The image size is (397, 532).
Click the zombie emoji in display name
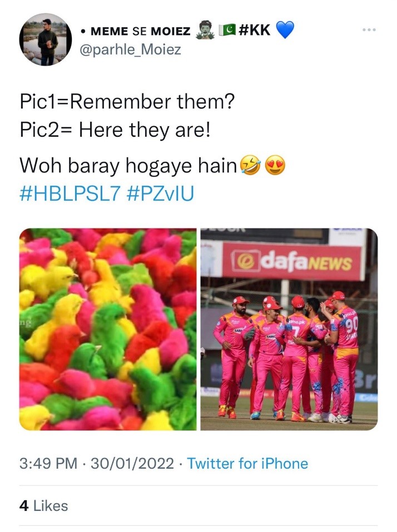pos(205,30)
